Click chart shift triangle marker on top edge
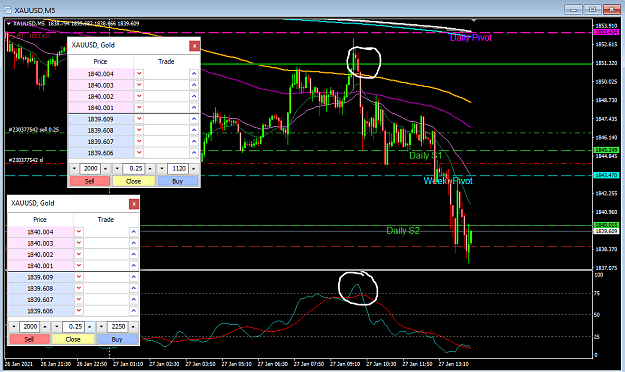Screen dimensions: 625x372 tap(474, 20)
